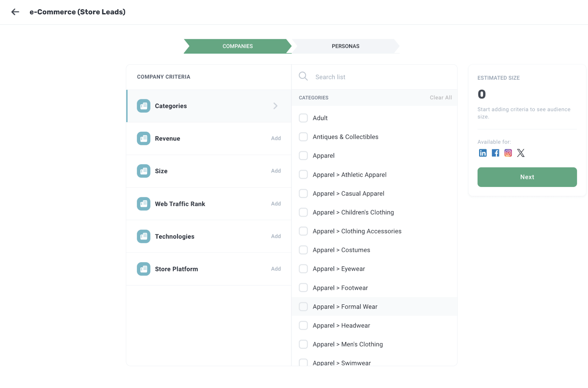Click the e-Commerce (Store Leads) title
588x388 pixels.
click(x=78, y=12)
